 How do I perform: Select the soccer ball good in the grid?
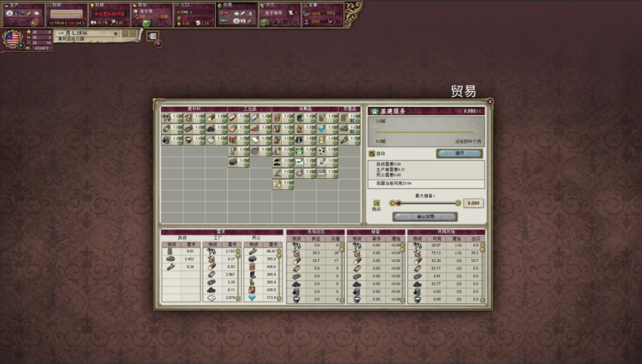(x=326, y=151)
